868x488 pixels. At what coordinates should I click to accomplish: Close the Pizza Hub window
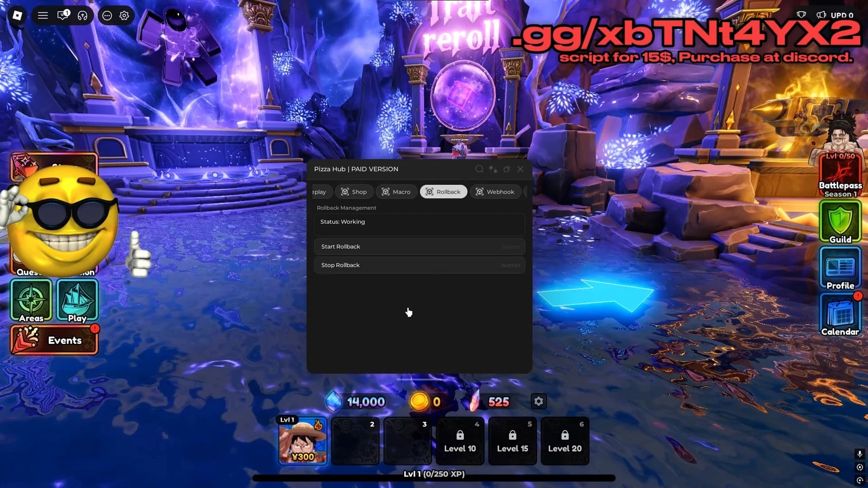click(x=520, y=169)
